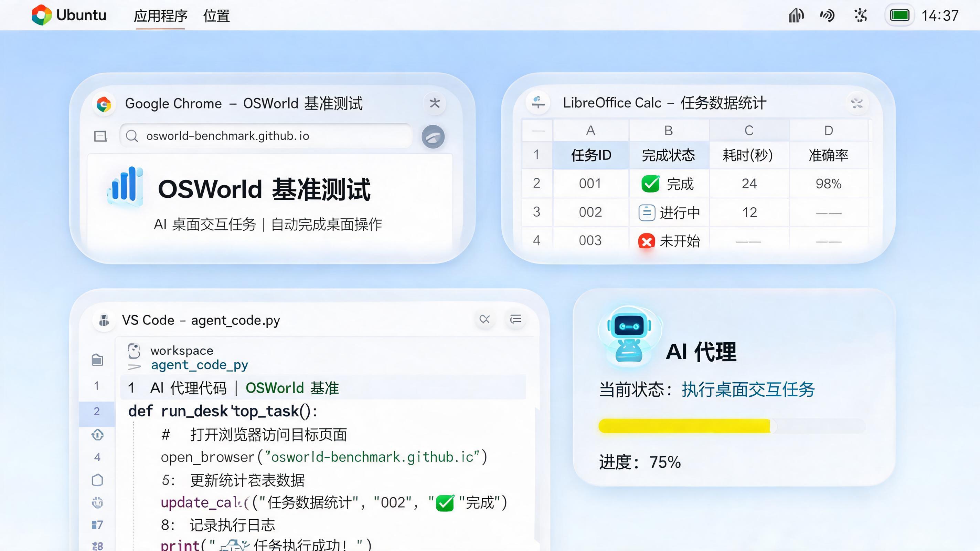The width and height of the screenshot is (980, 551).
Task: Click the red X icon beside 未开始
Action: tap(646, 241)
